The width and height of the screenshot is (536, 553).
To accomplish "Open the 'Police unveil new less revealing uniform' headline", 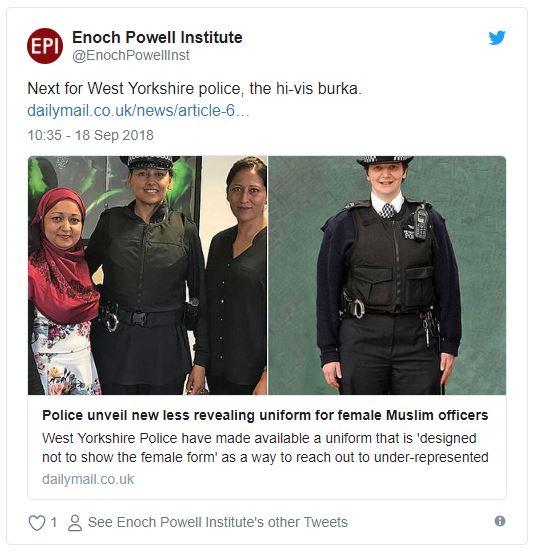I will click(265, 415).
